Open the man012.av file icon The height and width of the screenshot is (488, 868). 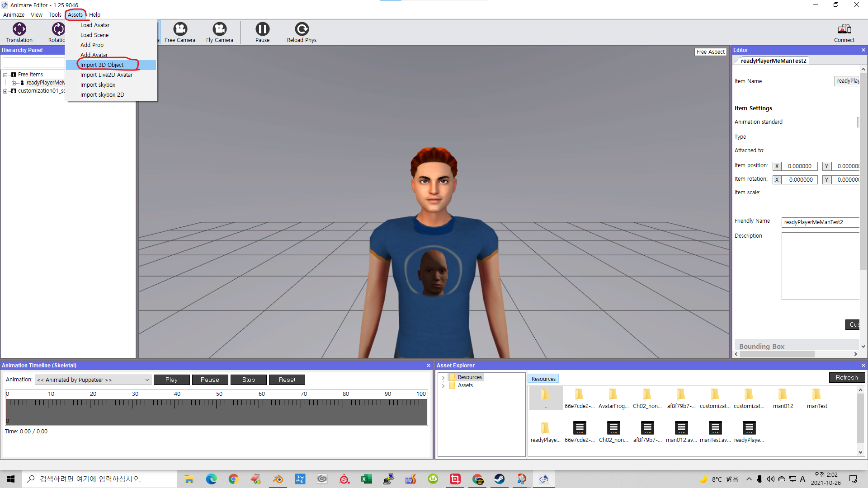681,428
